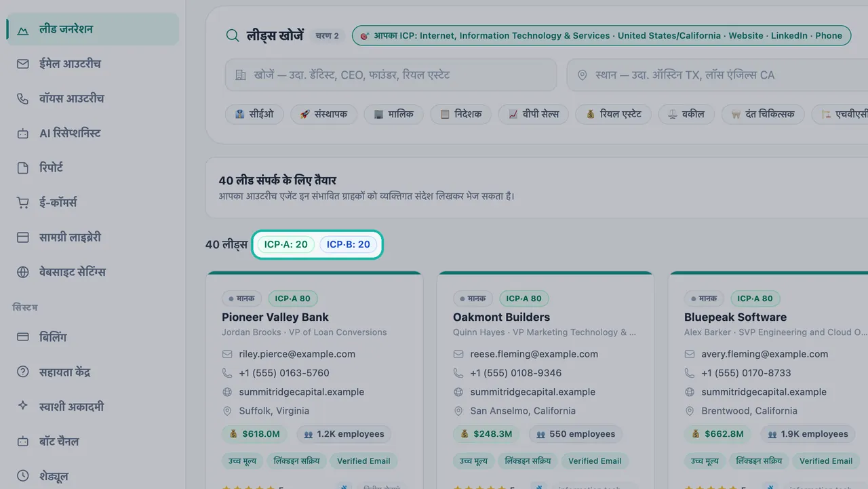Choose the वीपी सेल्स chip
Image resolution: width=868 pixels, height=489 pixels.
pos(534,114)
